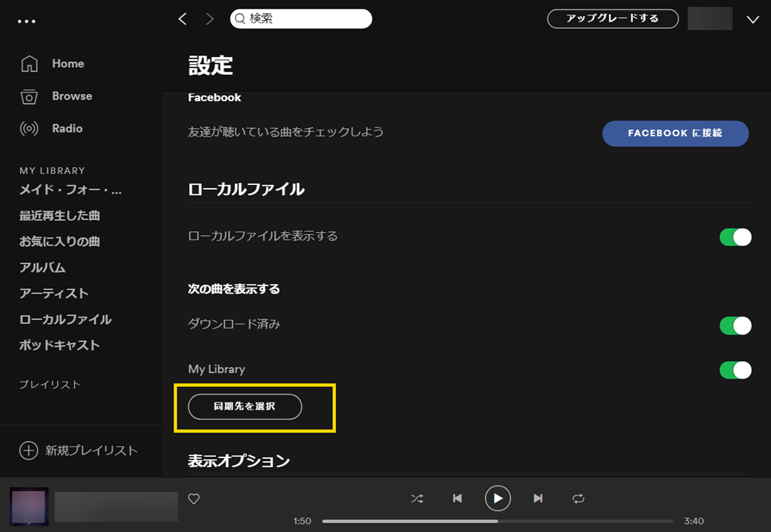
Task: Click the 3:40 track duration
Action: click(x=694, y=520)
